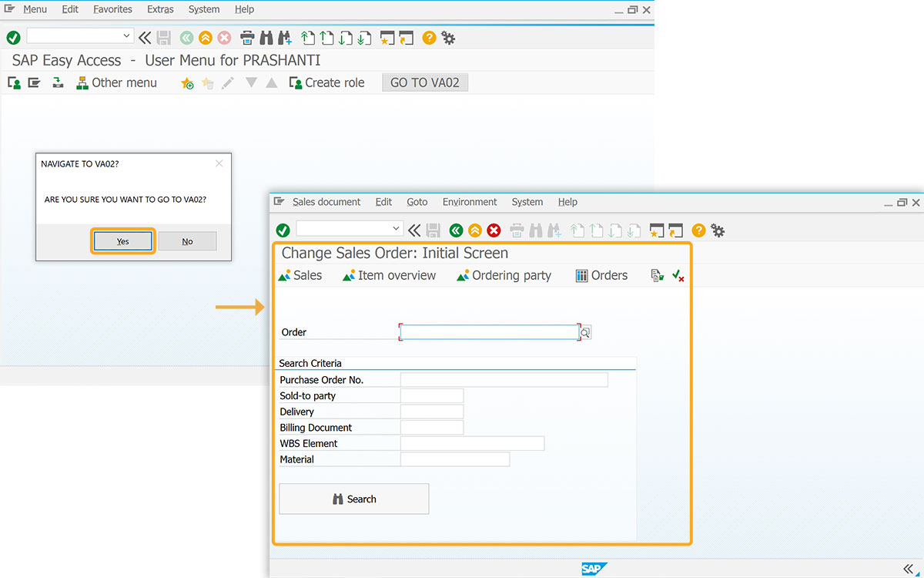Open Customize Layout gear in Sales Order toolbar

pos(718,230)
